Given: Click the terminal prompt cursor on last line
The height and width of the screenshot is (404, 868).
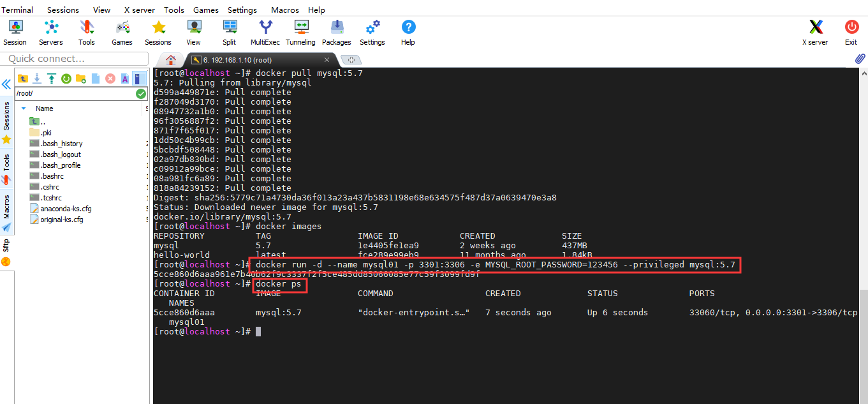Looking at the screenshot, I should pyautogui.click(x=258, y=332).
